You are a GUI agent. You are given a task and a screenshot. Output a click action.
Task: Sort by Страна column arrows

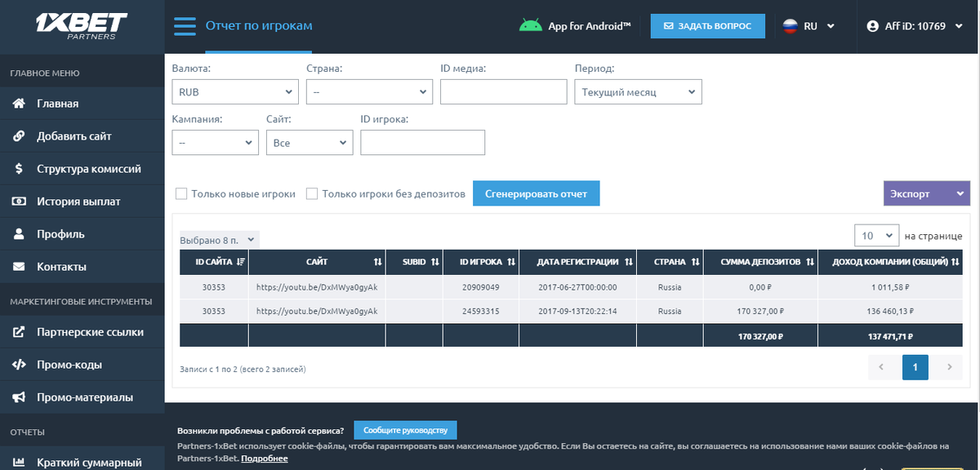695,262
